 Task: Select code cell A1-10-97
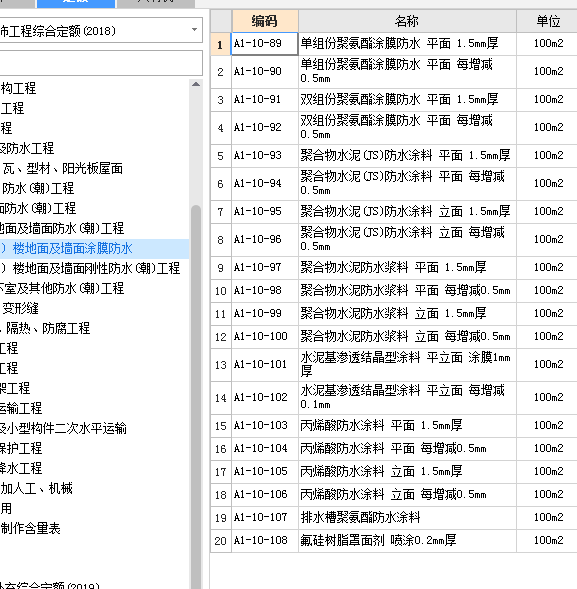click(265, 268)
